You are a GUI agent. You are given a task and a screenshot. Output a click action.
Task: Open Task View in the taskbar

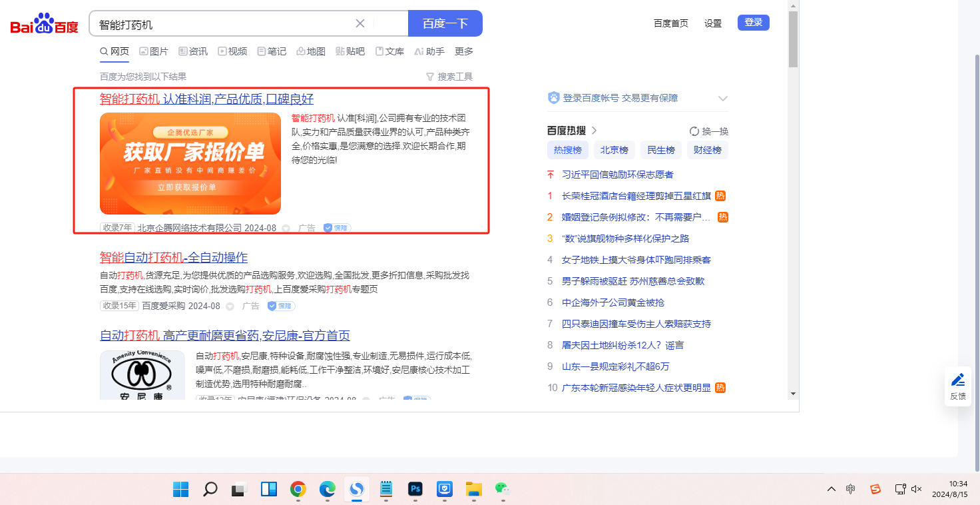point(239,489)
